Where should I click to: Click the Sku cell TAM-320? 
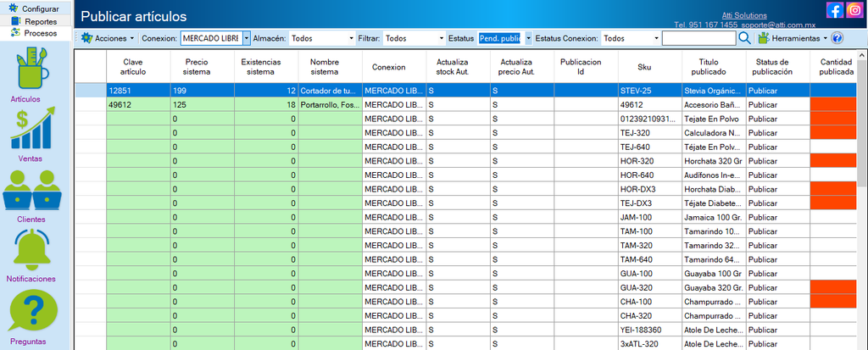pyautogui.click(x=650, y=245)
